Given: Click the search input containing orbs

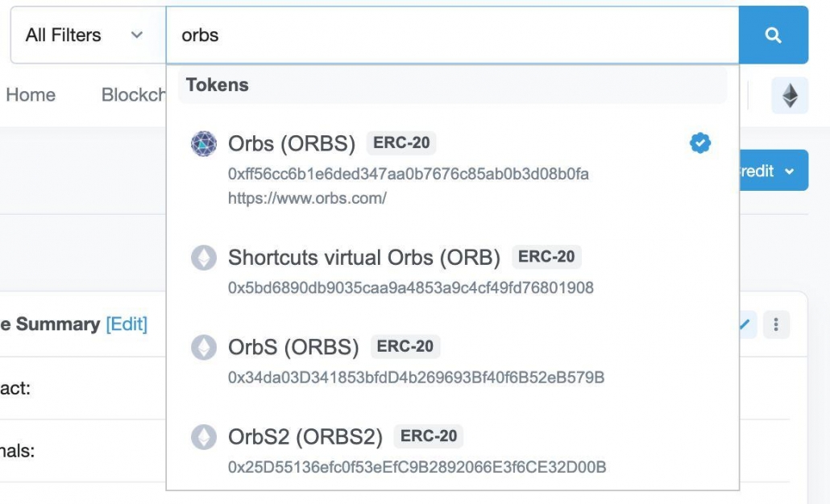Looking at the screenshot, I should [453, 35].
